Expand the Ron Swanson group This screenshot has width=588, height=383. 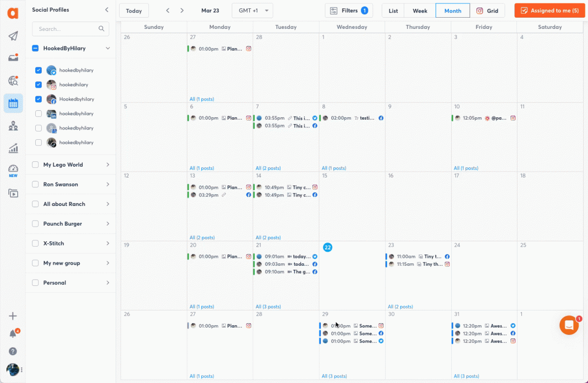(108, 184)
